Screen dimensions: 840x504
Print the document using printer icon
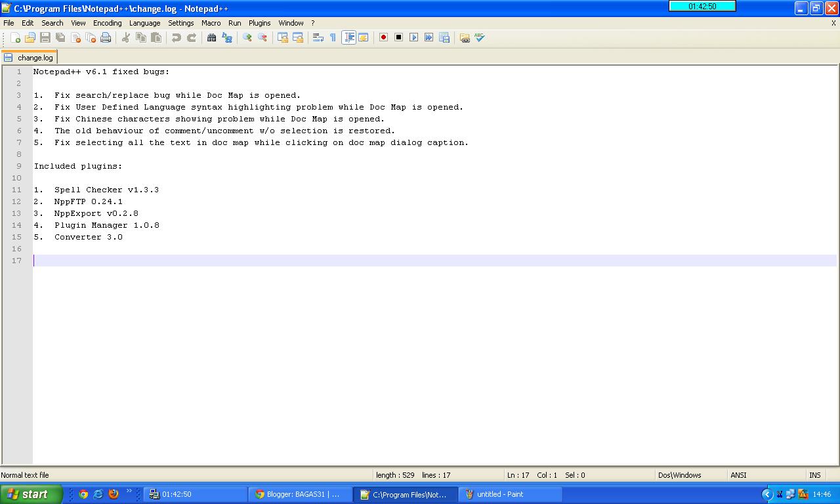point(106,37)
